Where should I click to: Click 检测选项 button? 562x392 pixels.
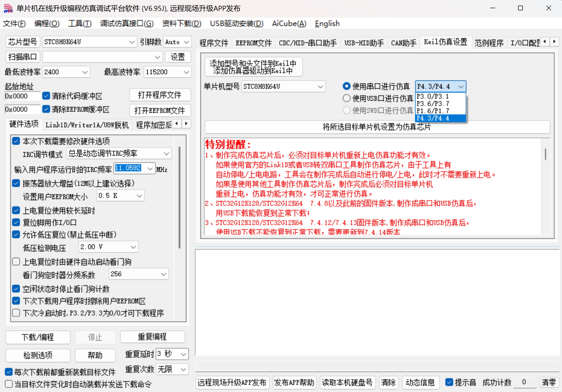tap(38, 355)
